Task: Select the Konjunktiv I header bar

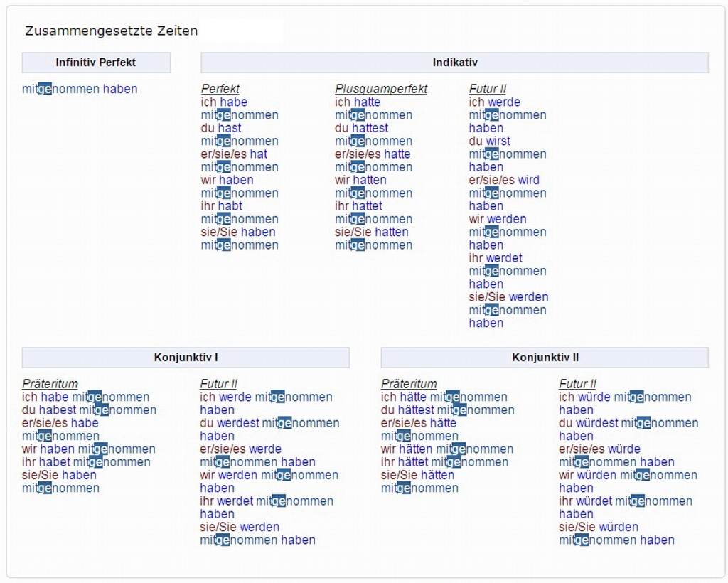Action: click(186, 358)
